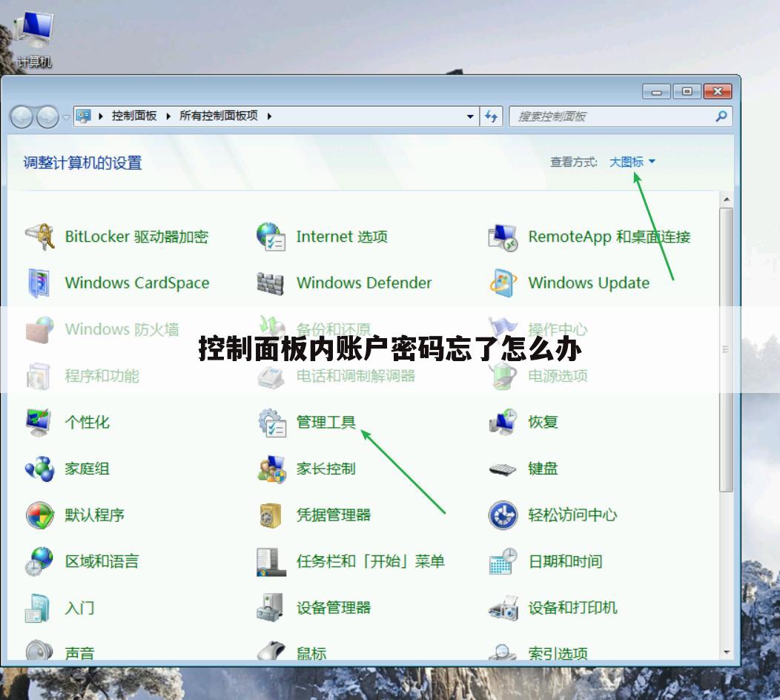
Task: Open the Internet 选项 globe icon
Action: coord(271,237)
